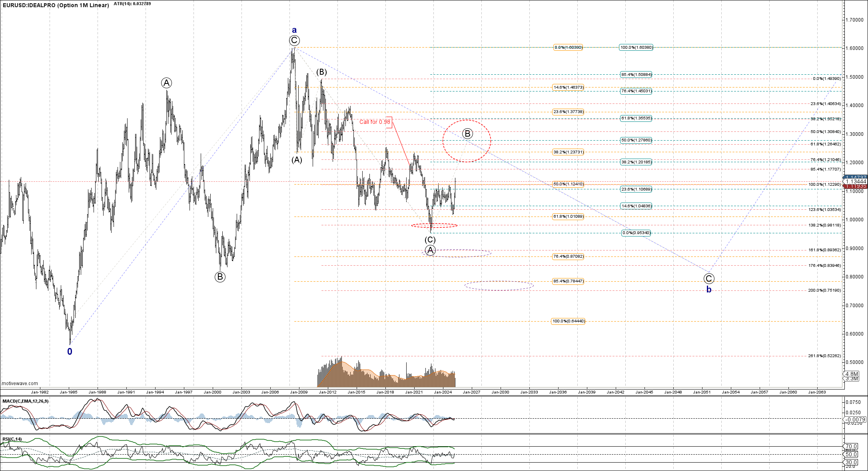Select the 85.4%(0.78447) orange Fibonacci label
This screenshot has width=868, height=471.
pyautogui.click(x=568, y=281)
